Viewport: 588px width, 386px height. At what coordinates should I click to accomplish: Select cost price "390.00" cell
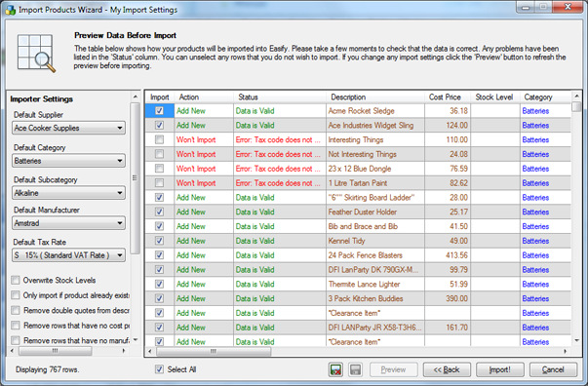pyautogui.click(x=448, y=298)
